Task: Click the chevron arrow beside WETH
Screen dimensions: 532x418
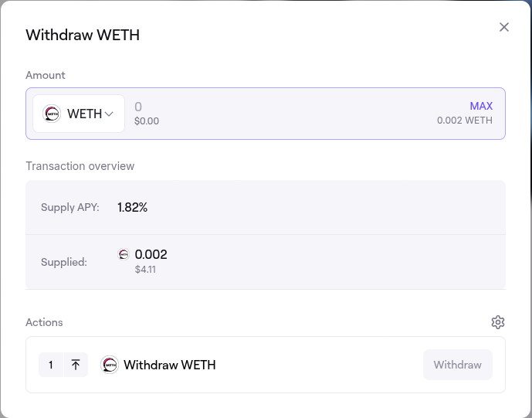Action: (x=109, y=114)
